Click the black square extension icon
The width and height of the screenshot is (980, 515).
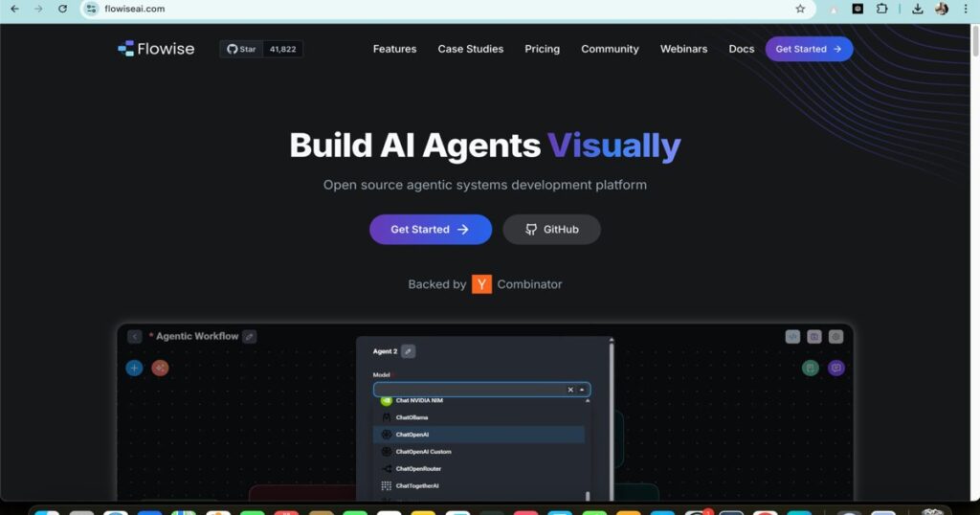857,9
